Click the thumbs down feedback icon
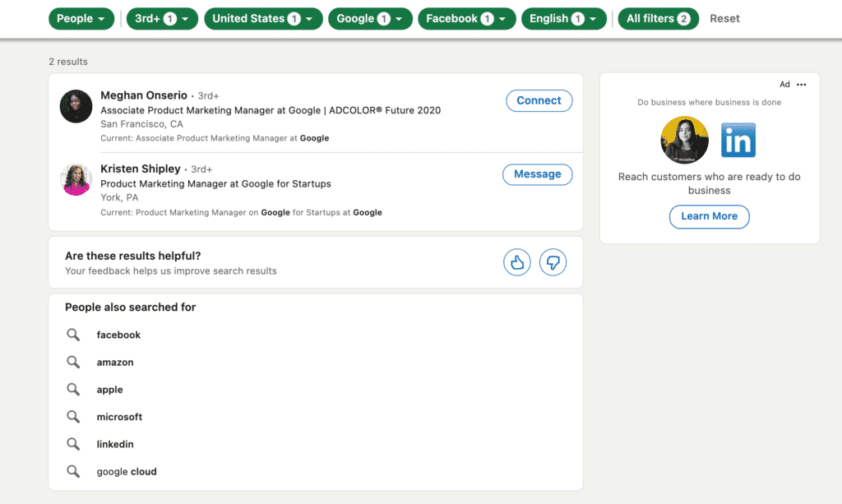The image size is (842, 504). click(553, 262)
